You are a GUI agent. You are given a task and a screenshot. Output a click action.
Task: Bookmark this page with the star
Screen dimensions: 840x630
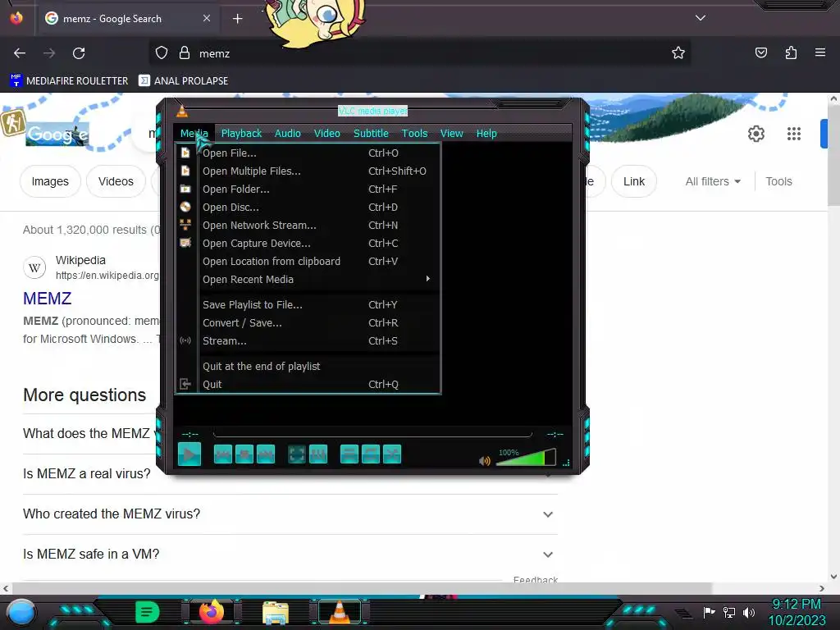point(678,53)
